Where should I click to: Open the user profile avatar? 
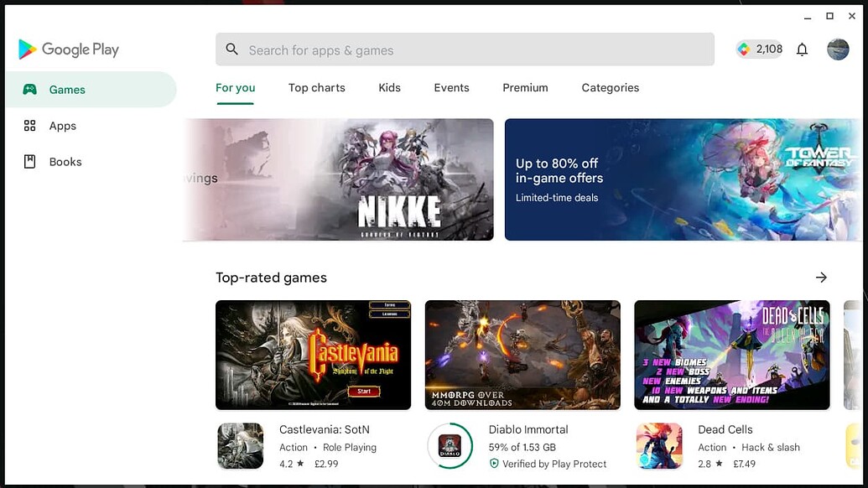(838, 49)
